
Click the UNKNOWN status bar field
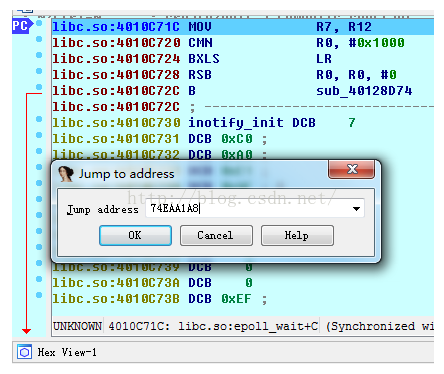[x=77, y=326]
